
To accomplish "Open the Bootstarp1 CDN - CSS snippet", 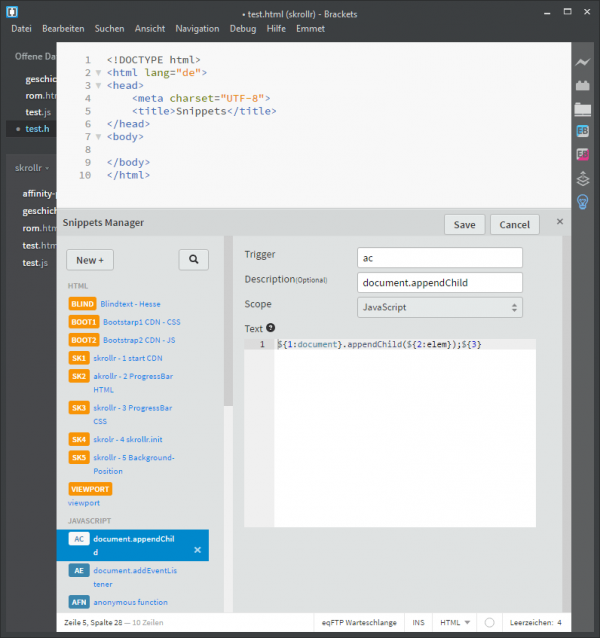I will pos(142,322).
